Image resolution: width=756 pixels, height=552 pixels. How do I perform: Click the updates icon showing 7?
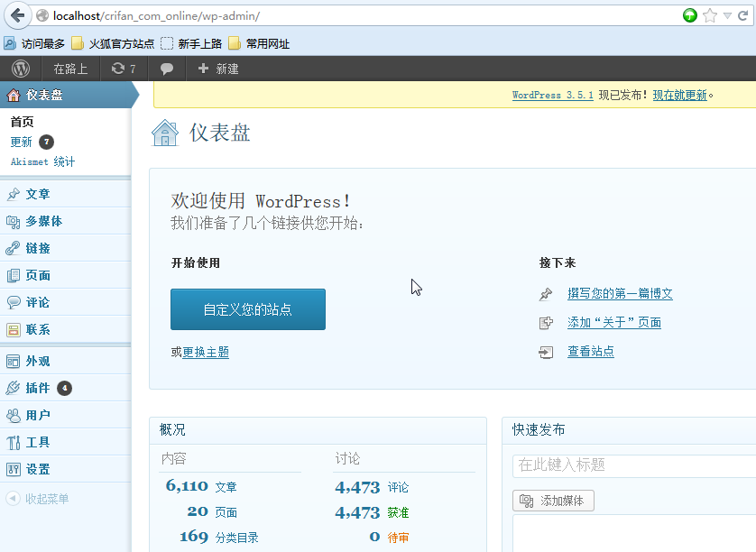[x=124, y=69]
